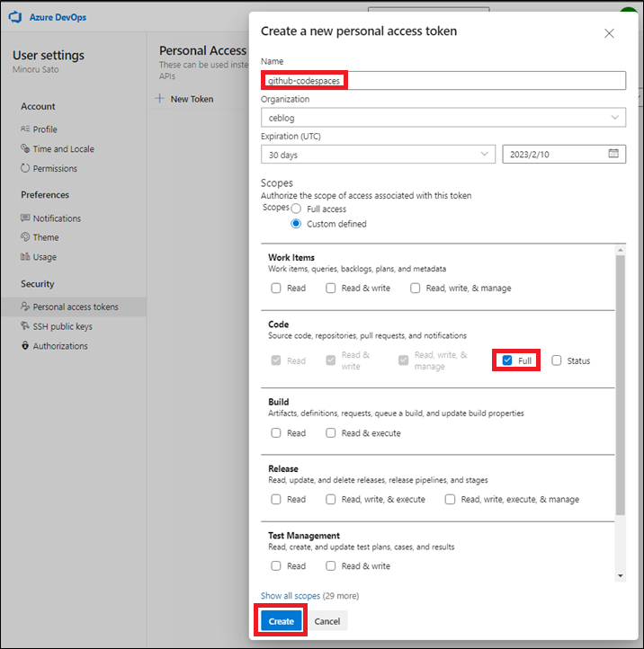This screenshot has height=649, width=644.
Task: Open Time and Locale settings
Action: tap(63, 148)
